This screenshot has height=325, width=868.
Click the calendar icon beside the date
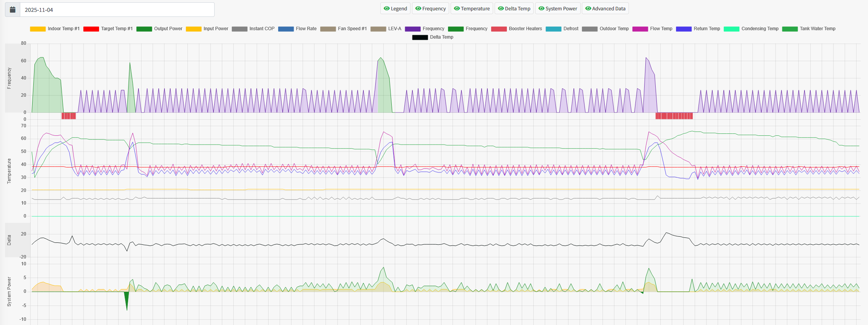[13, 10]
